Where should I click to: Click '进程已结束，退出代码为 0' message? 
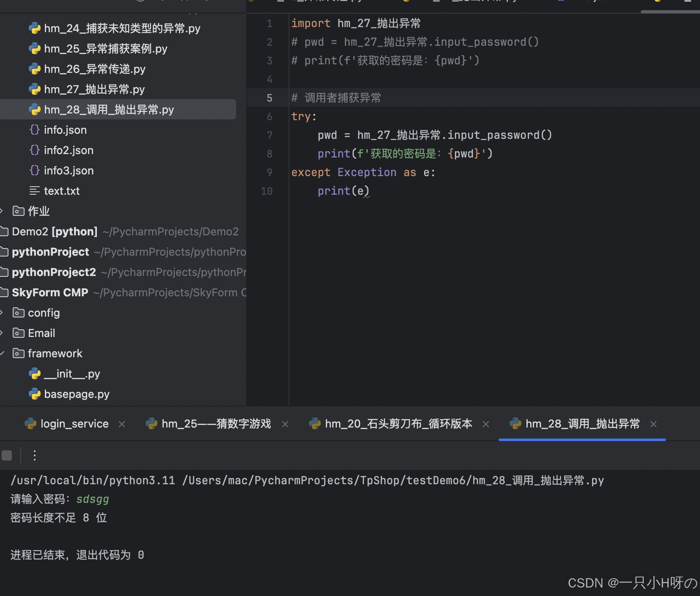coord(77,555)
